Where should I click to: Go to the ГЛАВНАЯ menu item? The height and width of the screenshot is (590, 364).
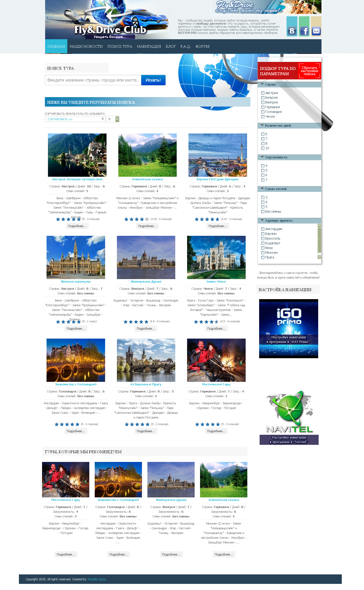click(x=56, y=47)
